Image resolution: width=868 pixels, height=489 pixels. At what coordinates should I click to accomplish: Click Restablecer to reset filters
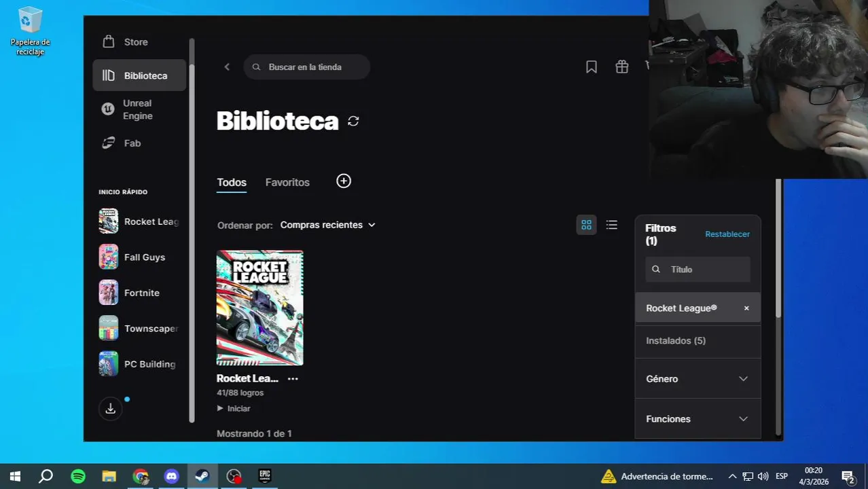727,234
